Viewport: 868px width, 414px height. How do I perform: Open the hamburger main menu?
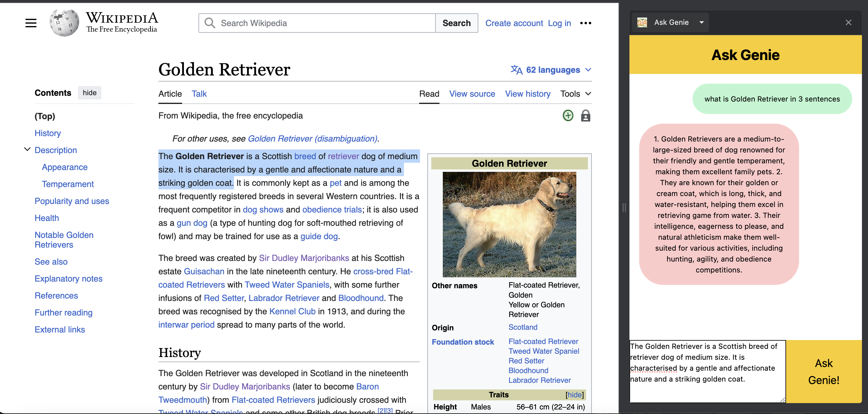[31, 23]
